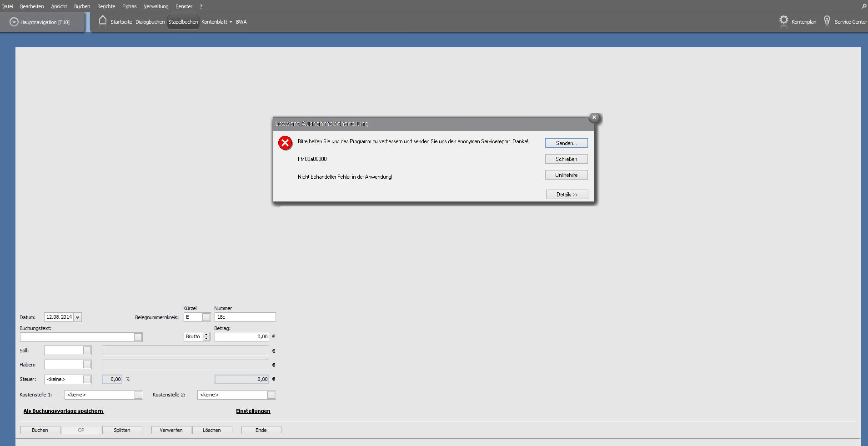The height and width of the screenshot is (446, 868).
Task: Open the Verwaltung menu
Action: pos(156,6)
